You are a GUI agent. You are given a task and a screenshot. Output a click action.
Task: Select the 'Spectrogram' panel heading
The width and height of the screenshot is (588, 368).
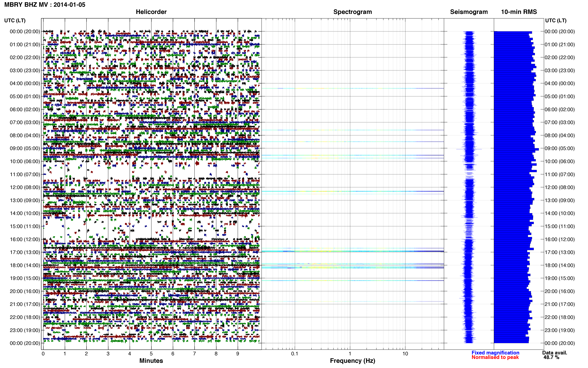[x=352, y=12]
